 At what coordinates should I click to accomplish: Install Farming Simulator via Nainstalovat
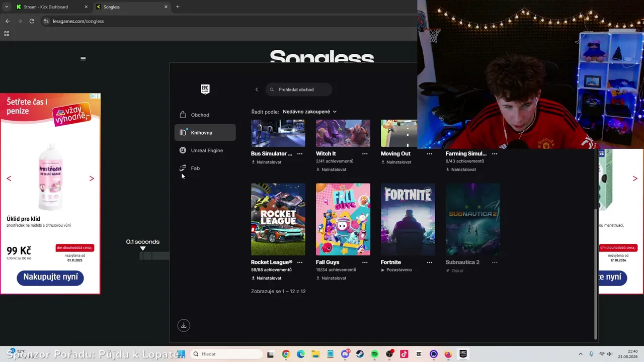pos(461,169)
